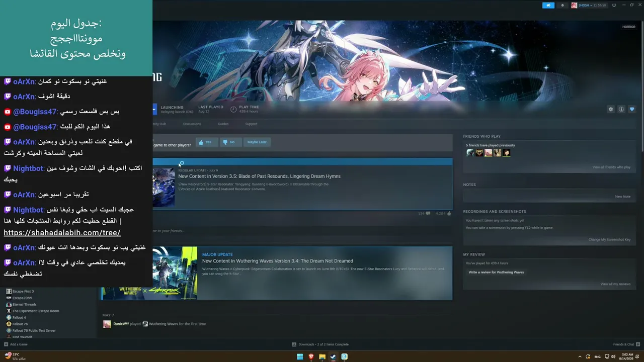Image resolution: width=644 pixels, height=362 pixels.
Task: Click the game info icon
Action: (621, 109)
